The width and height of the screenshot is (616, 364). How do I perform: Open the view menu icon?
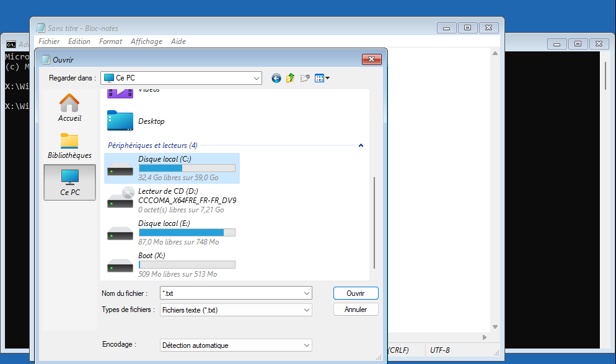[322, 78]
